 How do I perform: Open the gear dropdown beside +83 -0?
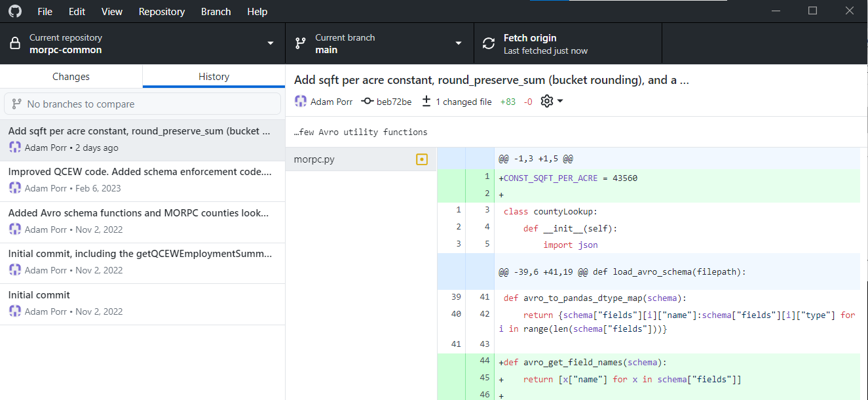point(550,101)
